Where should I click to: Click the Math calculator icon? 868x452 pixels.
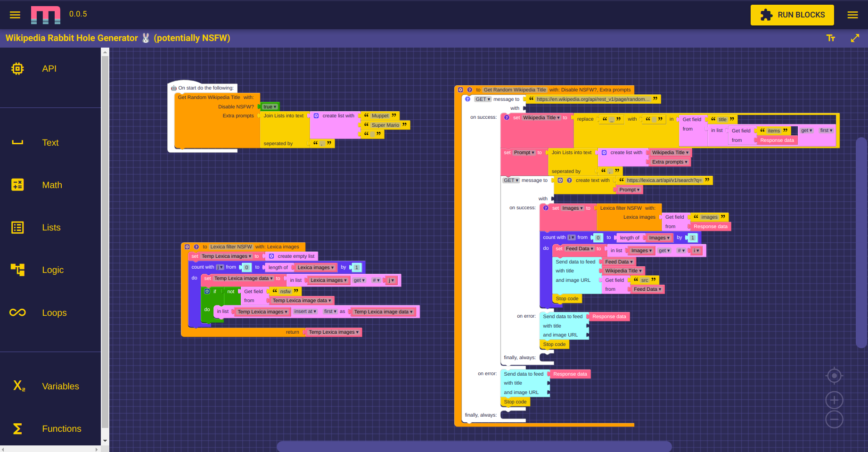tap(17, 185)
